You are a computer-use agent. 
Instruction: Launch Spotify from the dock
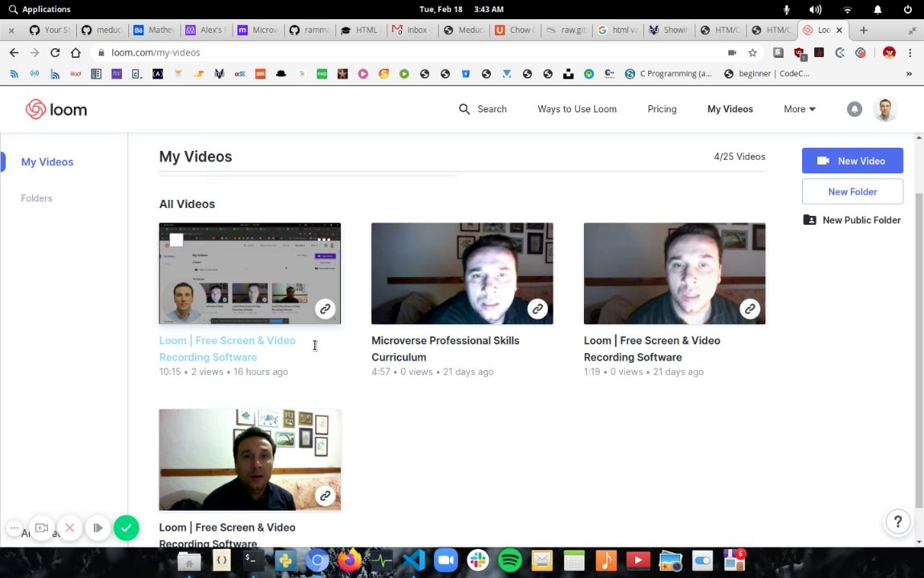click(x=510, y=560)
